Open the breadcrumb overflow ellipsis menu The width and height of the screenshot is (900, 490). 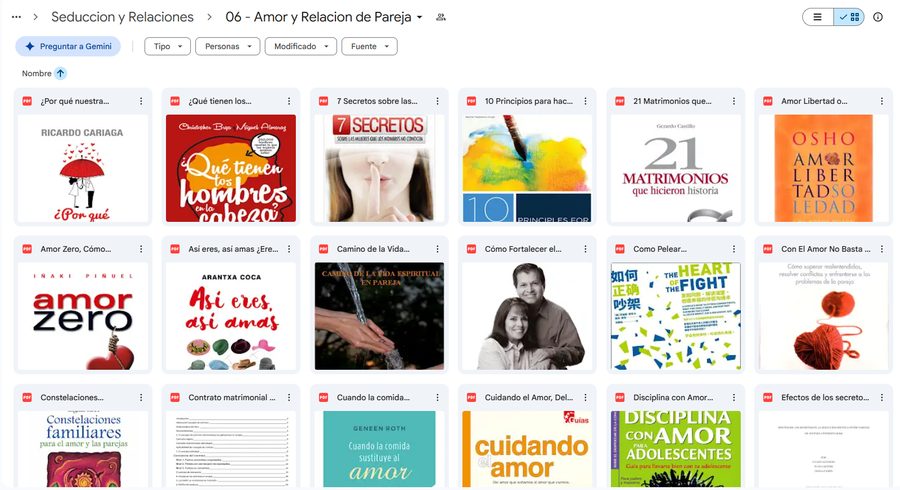coord(16,17)
